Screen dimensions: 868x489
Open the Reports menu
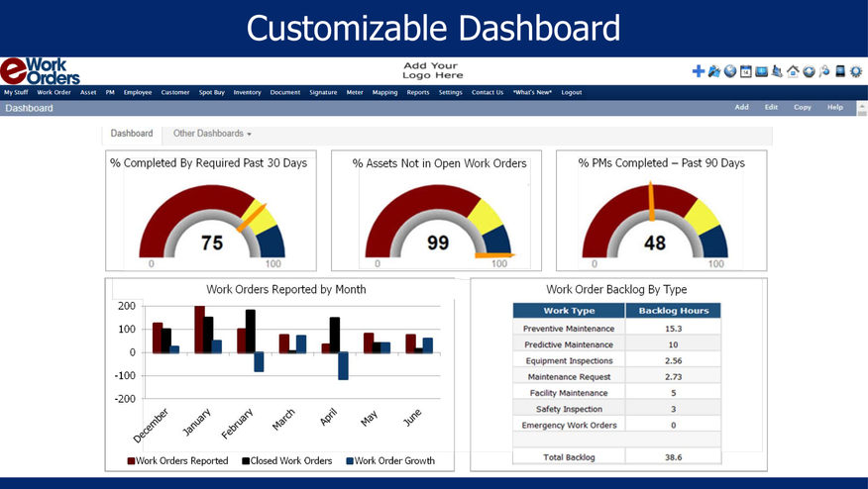pyautogui.click(x=418, y=93)
